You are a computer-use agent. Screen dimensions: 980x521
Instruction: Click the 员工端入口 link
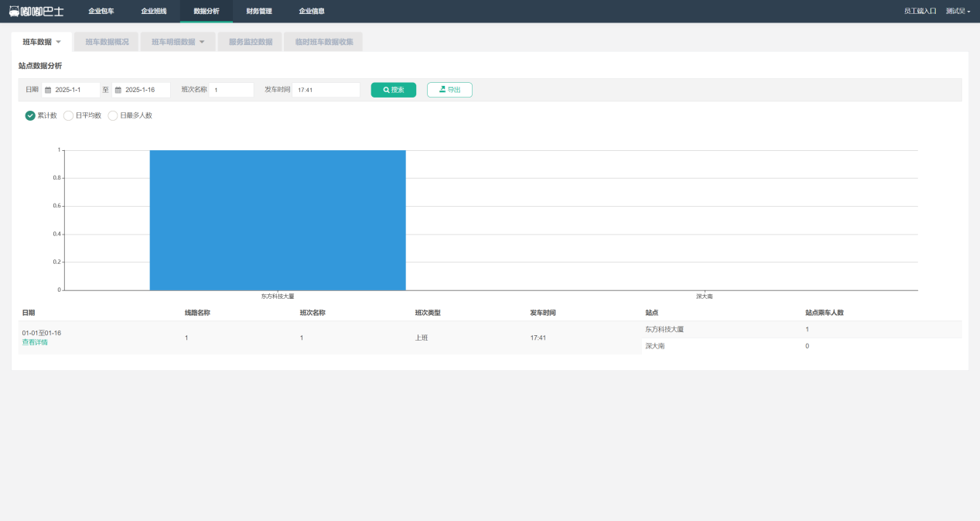920,11
